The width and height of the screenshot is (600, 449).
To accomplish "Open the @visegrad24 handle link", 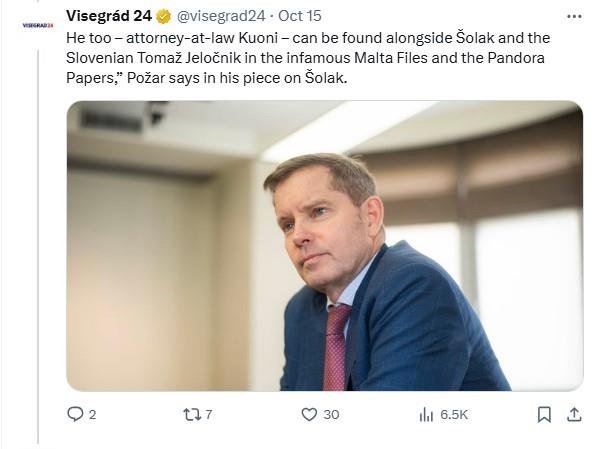I will click(x=220, y=16).
